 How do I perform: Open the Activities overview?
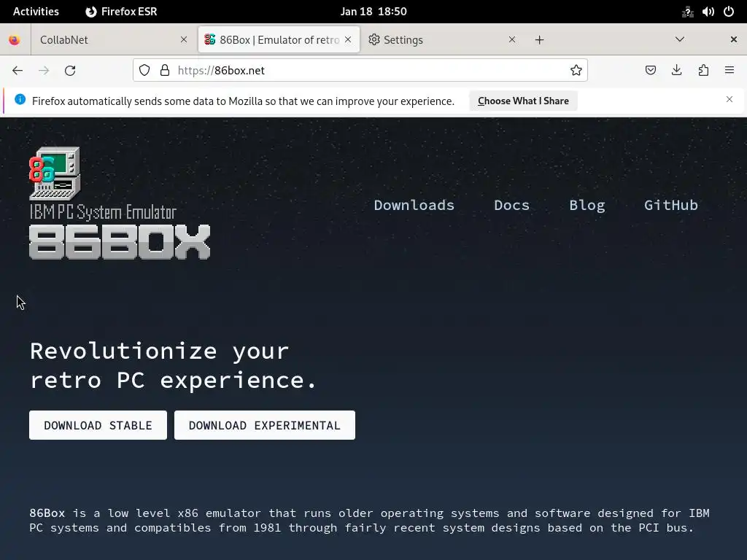pos(36,12)
